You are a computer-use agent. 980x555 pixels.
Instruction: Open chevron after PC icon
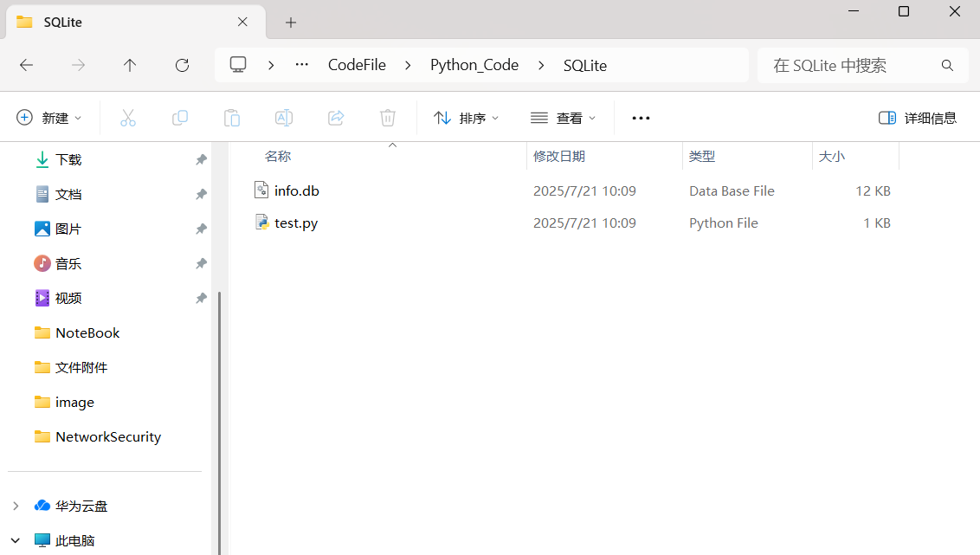pyautogui.click(x=271, y=65)
